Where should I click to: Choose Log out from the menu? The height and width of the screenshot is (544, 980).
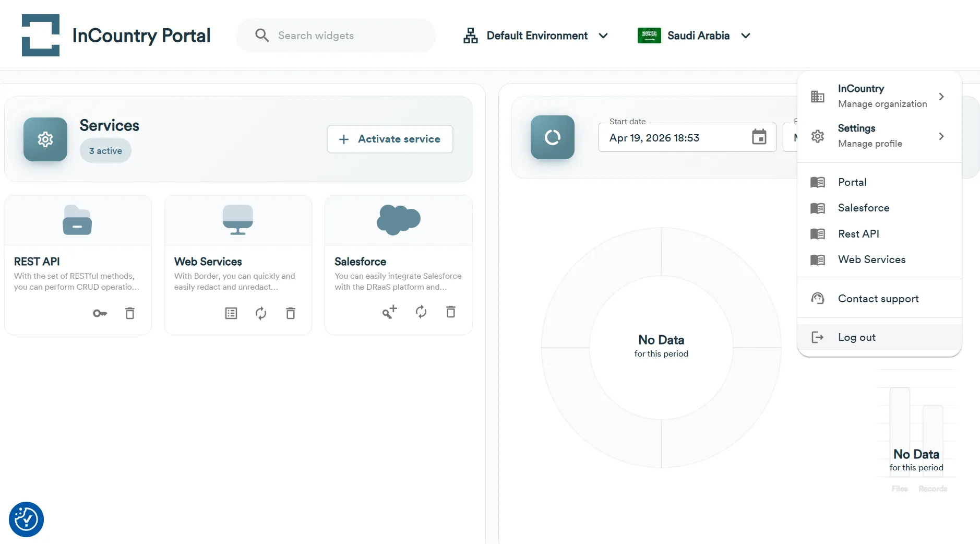pyautogui.click(x=879, y=337)
